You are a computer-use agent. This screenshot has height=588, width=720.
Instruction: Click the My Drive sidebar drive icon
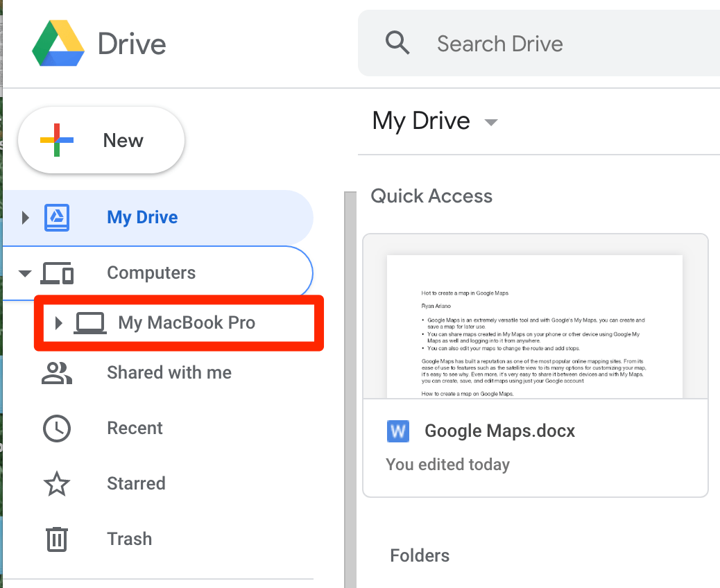(57, 218)
